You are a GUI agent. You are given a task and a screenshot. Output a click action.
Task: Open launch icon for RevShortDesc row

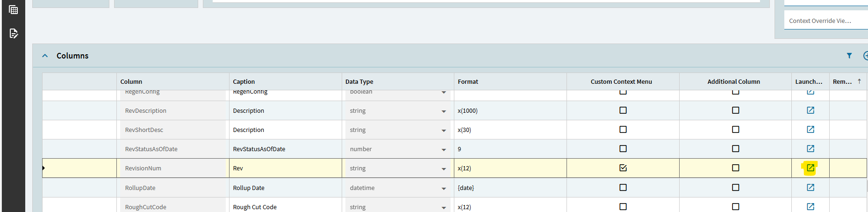[x=811, y=130]
